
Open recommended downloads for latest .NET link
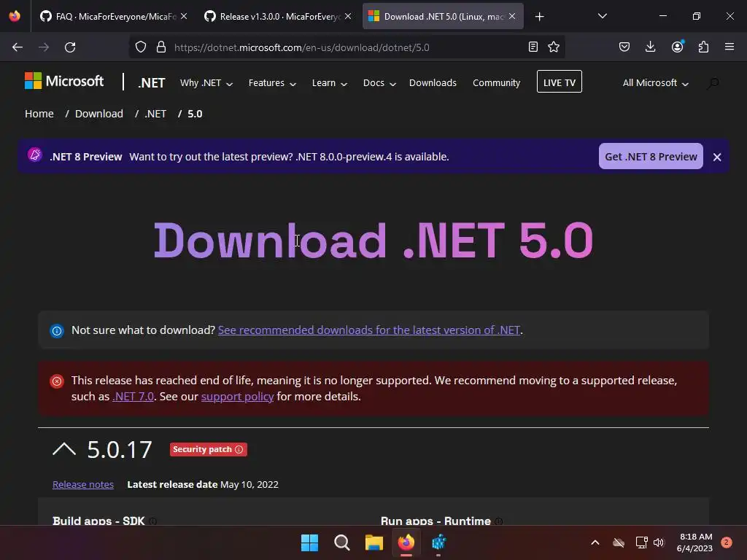click(368, 330)
